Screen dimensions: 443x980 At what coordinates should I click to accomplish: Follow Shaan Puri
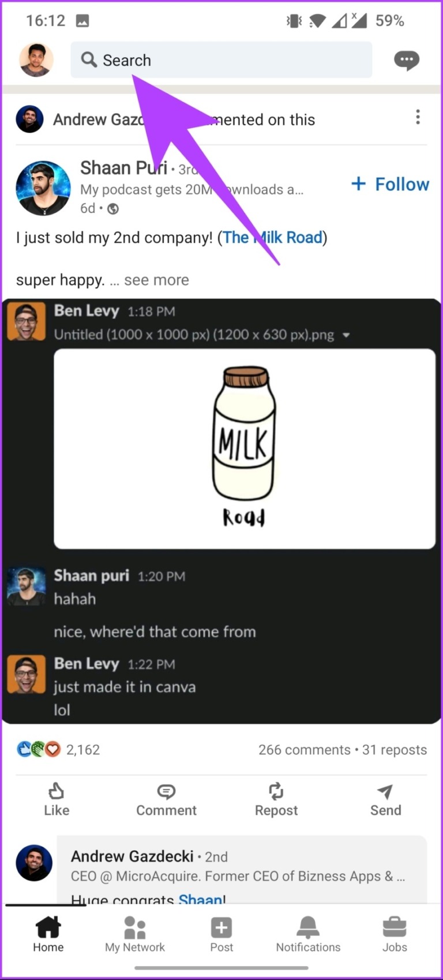tap(391, 184)
